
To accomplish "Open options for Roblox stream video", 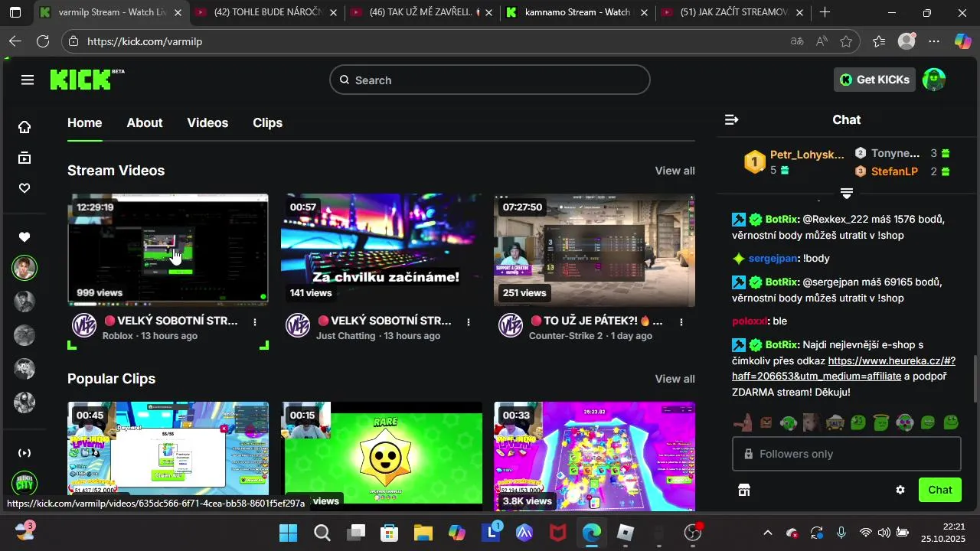I will pos(255,322).
